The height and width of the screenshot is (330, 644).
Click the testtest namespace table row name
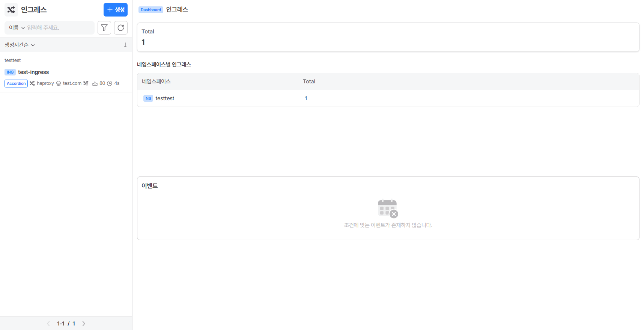click(165, 98)
